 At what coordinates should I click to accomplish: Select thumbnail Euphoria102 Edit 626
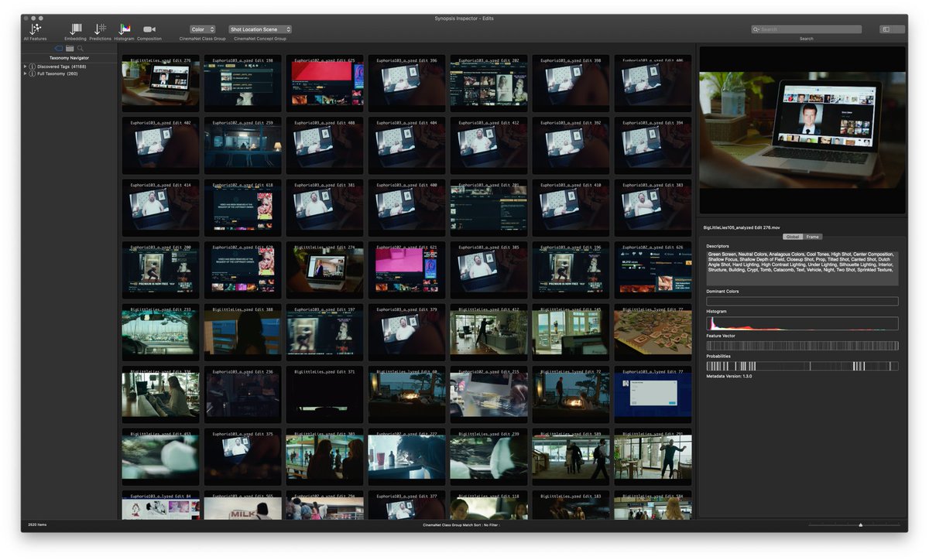(653, 270)
